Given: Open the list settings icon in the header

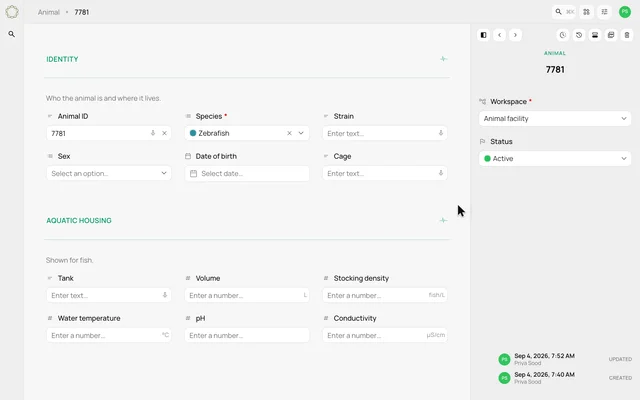Looking at the screenshot, I should pyautogui.click(x=604, y=12).
